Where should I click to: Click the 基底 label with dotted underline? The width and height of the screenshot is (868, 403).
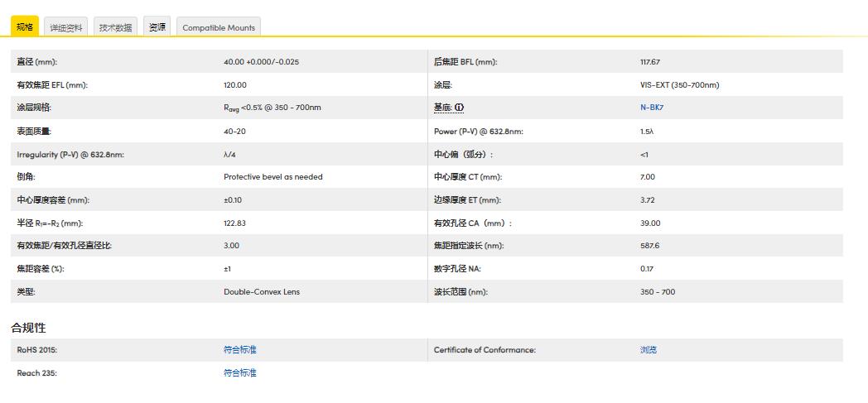pyautogui.click(x=442, y=108)
